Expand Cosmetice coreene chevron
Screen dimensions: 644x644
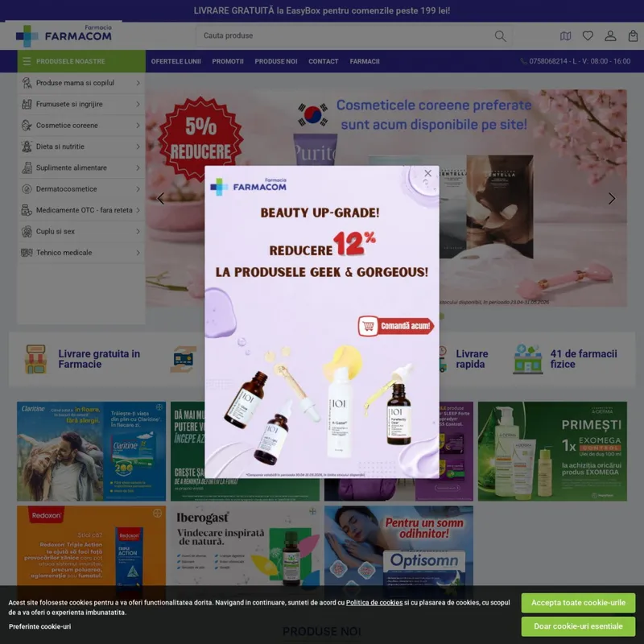coord(138,126)
